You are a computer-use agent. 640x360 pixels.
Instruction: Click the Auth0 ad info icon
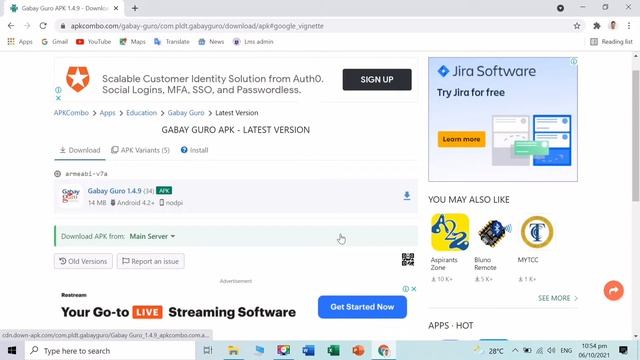pos(58,90)
